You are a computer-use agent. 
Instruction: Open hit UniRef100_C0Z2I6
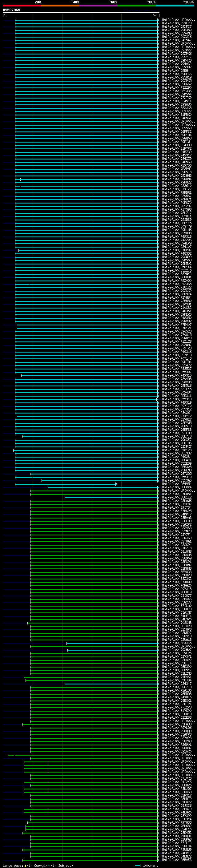point(177,37)
